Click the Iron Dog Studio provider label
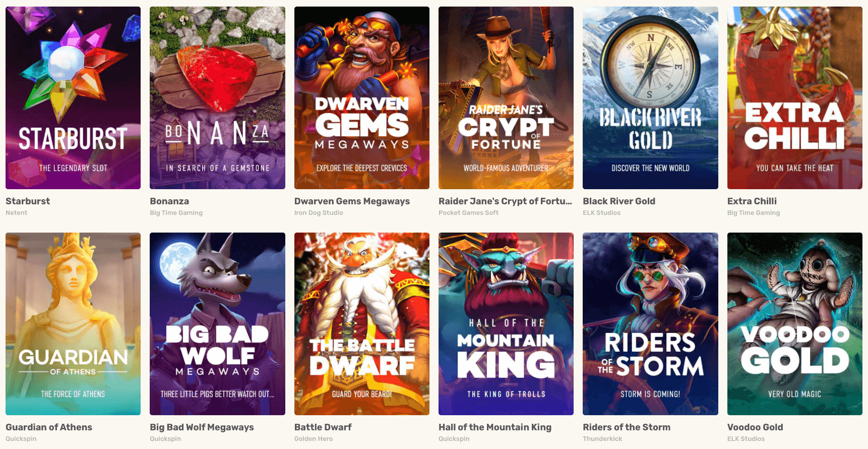This screenshot has width=868, height=449. click(x=319, y=213)
